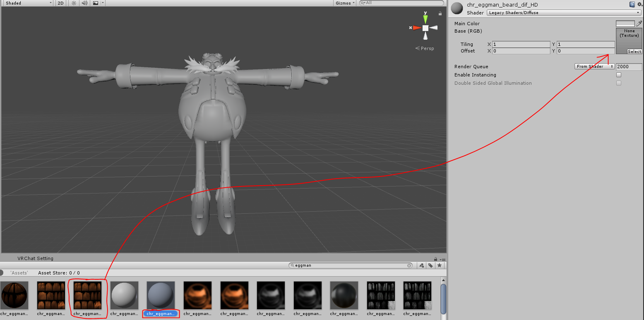
Task: Edit the Offset Y field
Action: click(x=586, y=51)
